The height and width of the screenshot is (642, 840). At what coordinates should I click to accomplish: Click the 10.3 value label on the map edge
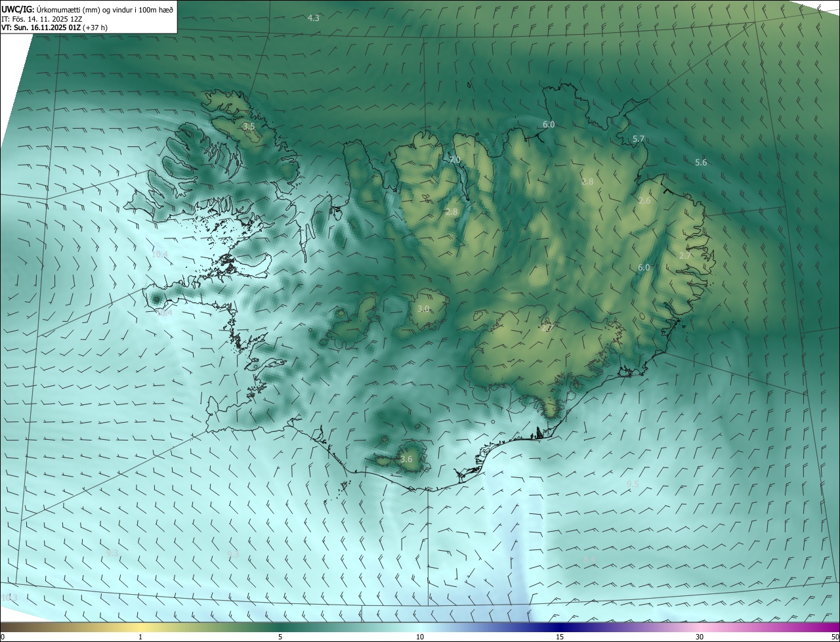pyautogui.click(x=9, y=597)
